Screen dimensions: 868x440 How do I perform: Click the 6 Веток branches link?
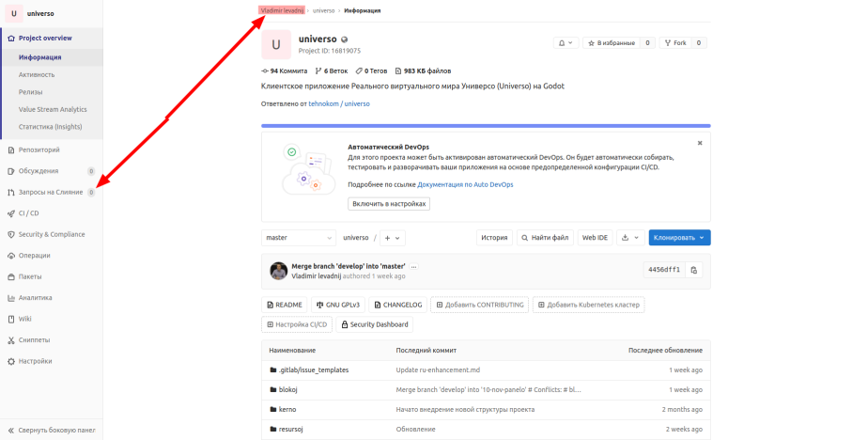(x=331, y=71)
